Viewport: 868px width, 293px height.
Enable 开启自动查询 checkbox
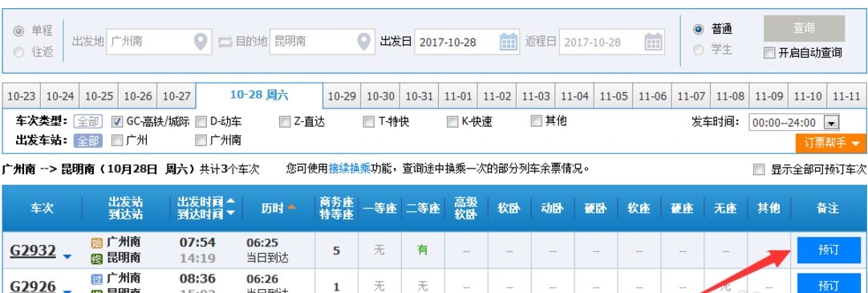click(769, 53)
